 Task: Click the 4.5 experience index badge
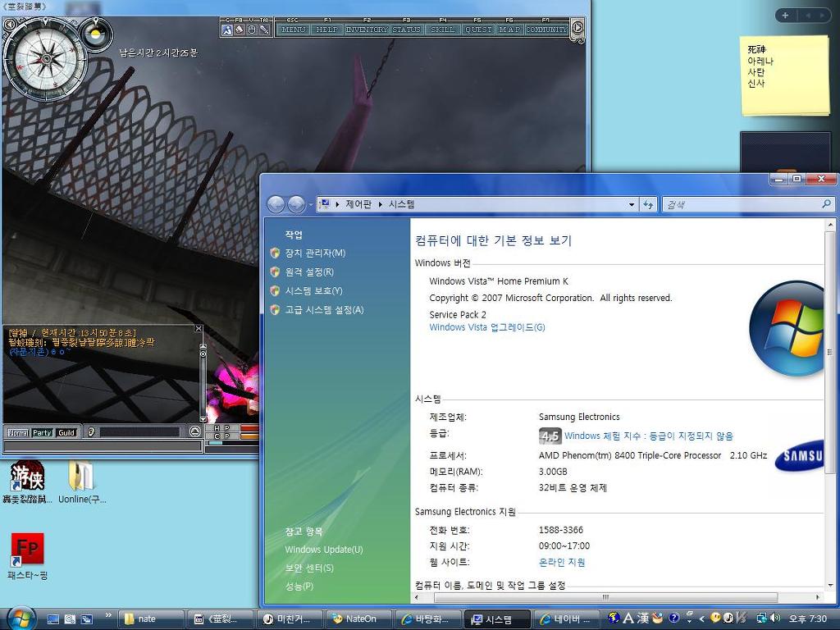pos(550,436)
